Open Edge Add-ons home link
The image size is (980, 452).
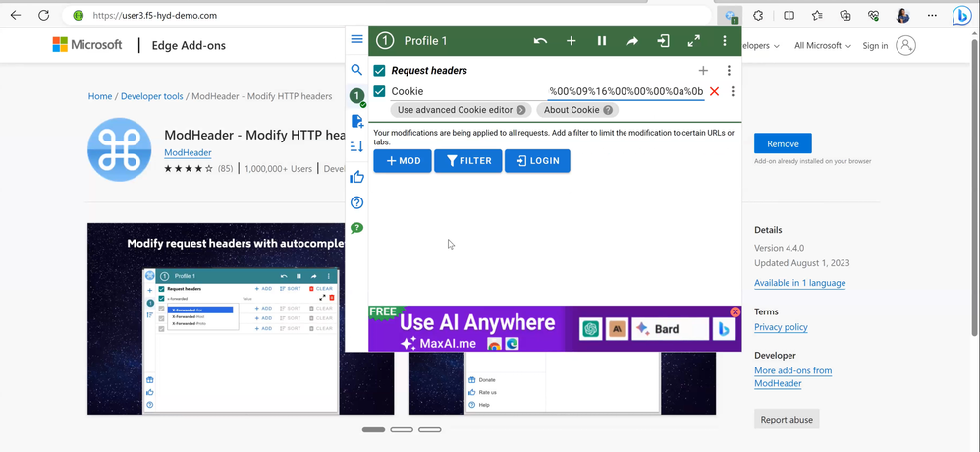189,45
